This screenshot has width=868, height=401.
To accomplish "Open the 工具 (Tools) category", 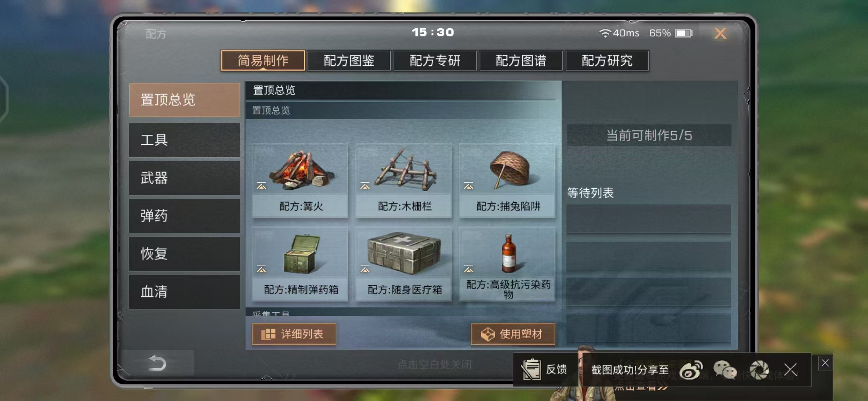I will tap(184, 140).
